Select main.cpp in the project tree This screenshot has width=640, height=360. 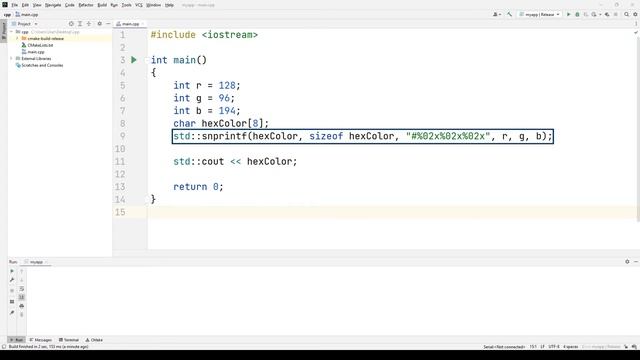pyautogui.click(x=36, y=52)
